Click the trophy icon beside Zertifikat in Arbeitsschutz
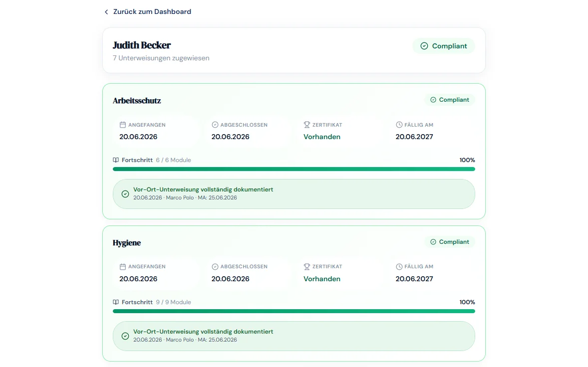Image resolution: width=588 pixels, height=367 pixels. 307,125
